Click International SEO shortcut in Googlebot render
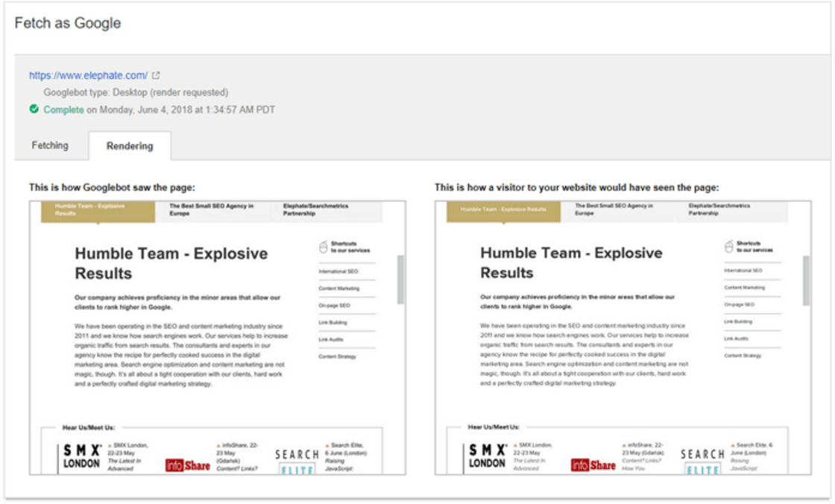This screenshot has width=835, height=504. tap(338, 271)
